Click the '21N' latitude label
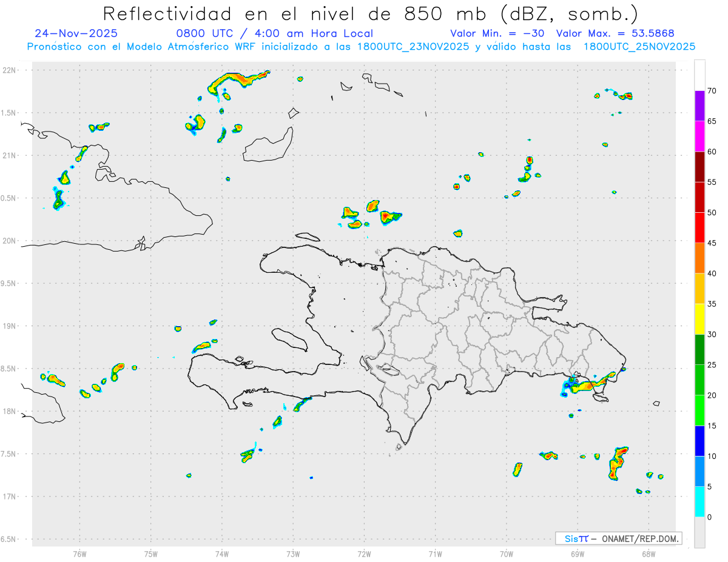The height and width of the screenshot is (562, 728). coord(9,155)
